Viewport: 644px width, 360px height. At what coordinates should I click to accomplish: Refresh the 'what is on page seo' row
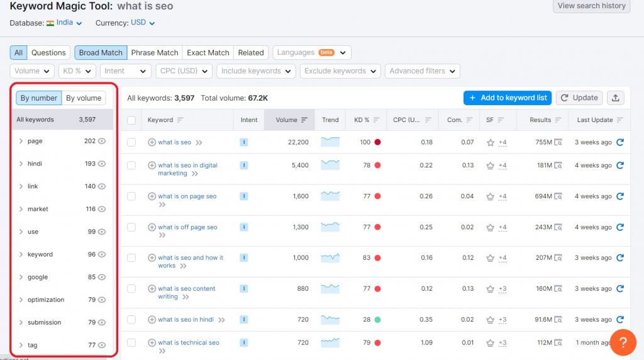coord(620,196)
